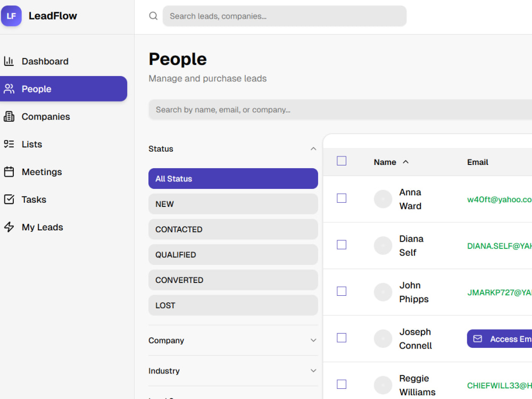Click the Lists checklist icon
This screenshot has height=399, width=532.
[x=9, y=144]
